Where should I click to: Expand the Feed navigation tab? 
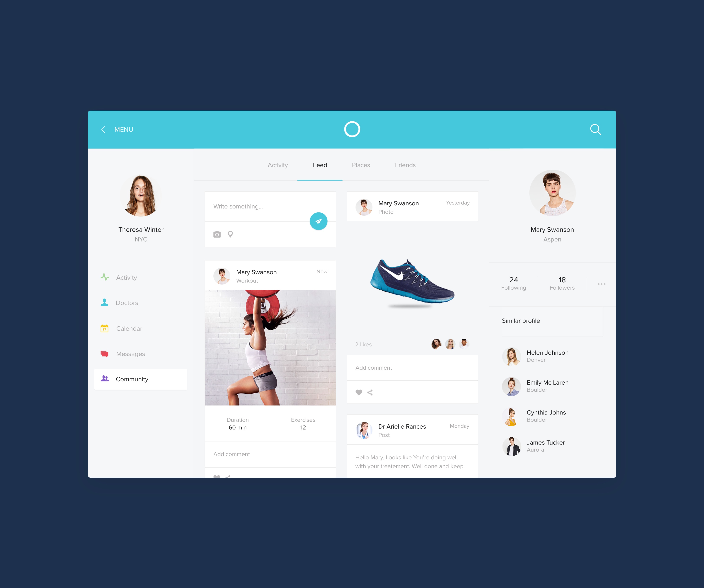320,165
